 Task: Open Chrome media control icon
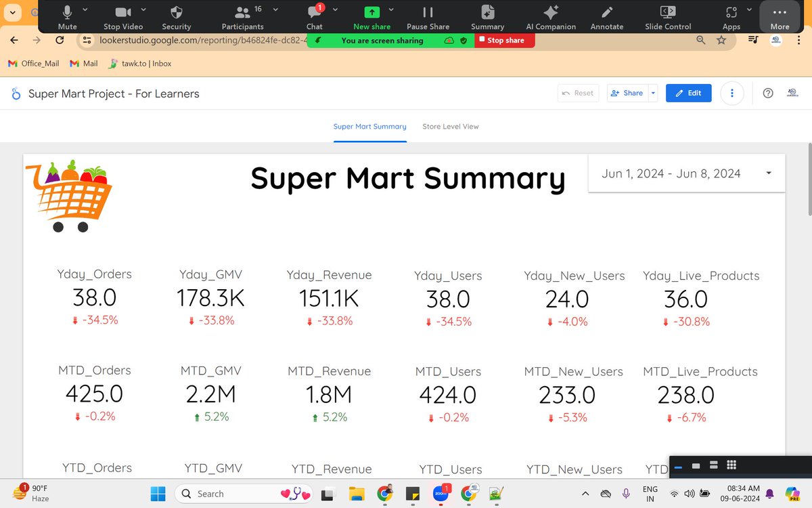click(753, 41)
